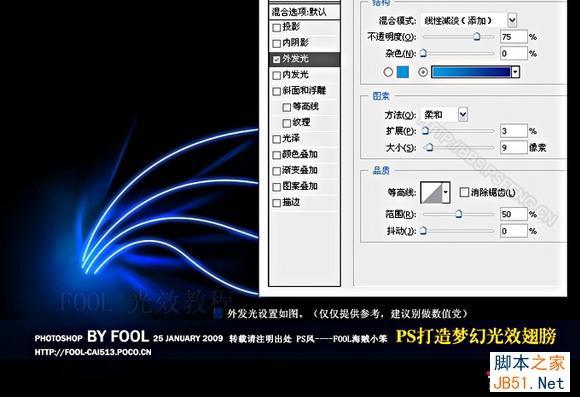The image size is (580, 397).
Task: Enable the 纹理 texture checkbox
Action: (x=286, y=123)
